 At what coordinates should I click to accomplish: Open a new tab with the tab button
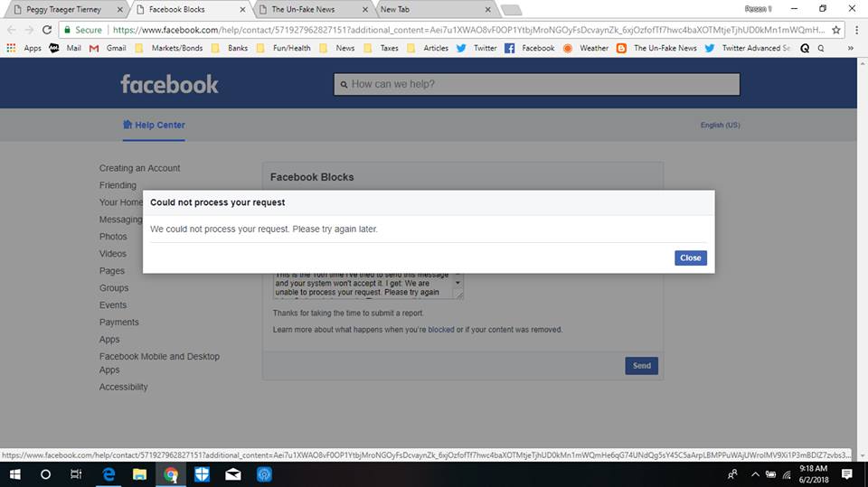coord(511,10)
